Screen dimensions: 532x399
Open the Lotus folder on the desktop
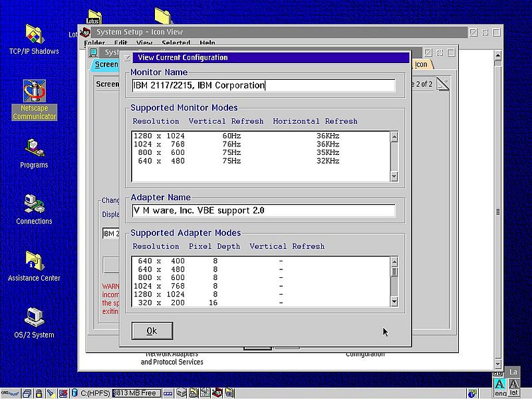point(95,15)
